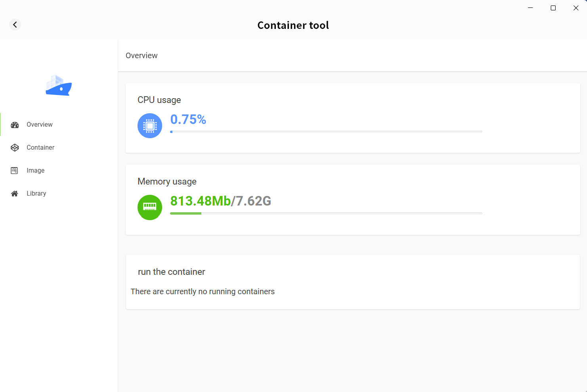The image size is (587, 392).
Task: Click the 813.48Mb memory usage value
Action: (200, 201)
